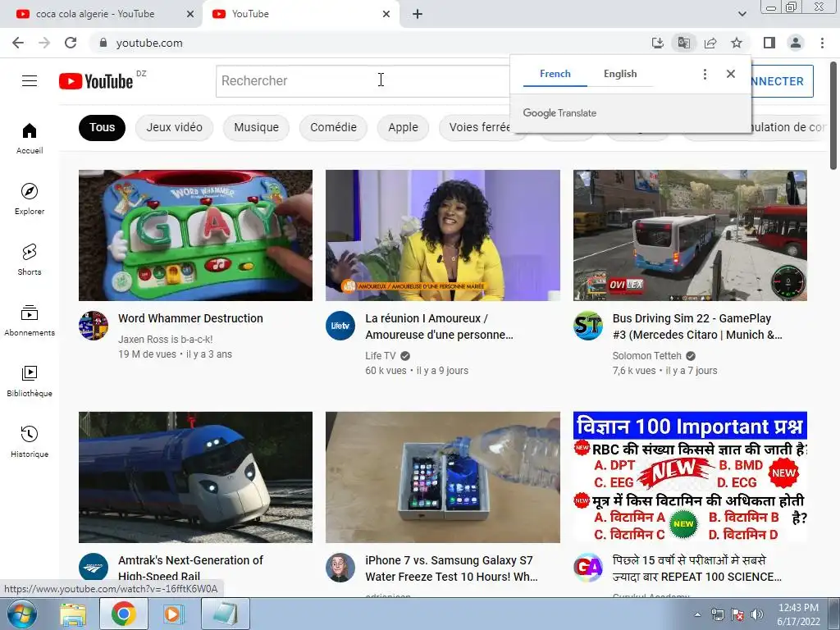840x630 pixels.
Task: Click the site lock icon
Action: pos(103,43)
